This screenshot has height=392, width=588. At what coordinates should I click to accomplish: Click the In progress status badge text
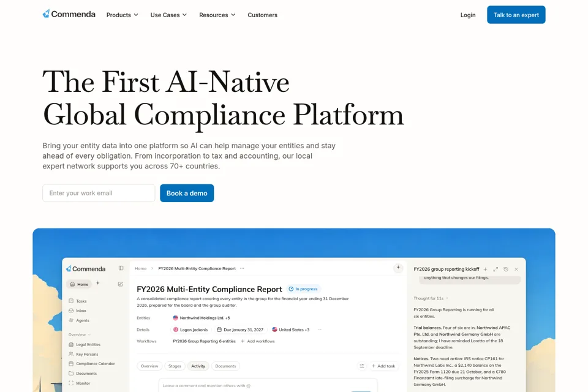pos(306,289)
